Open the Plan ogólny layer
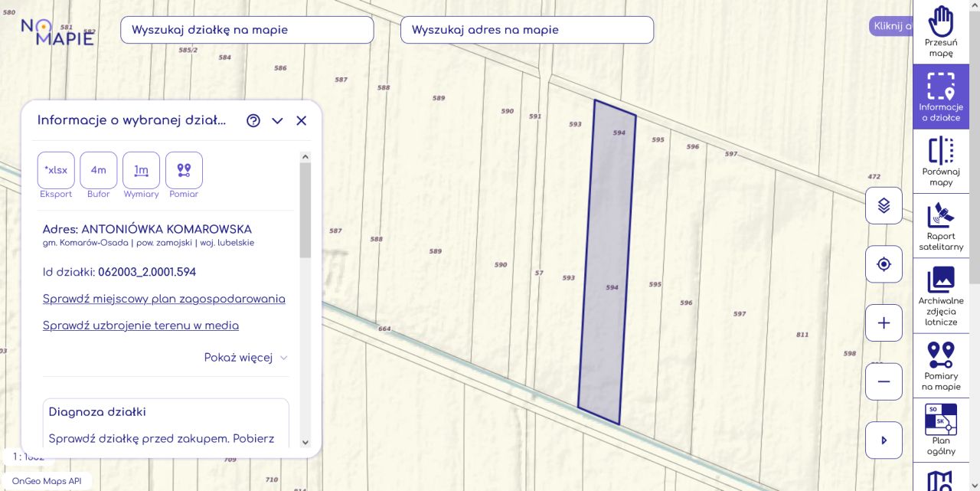 click(x=940, y=429)
